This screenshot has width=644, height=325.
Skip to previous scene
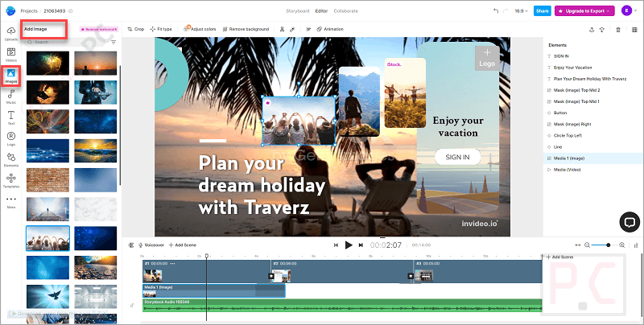336,245
